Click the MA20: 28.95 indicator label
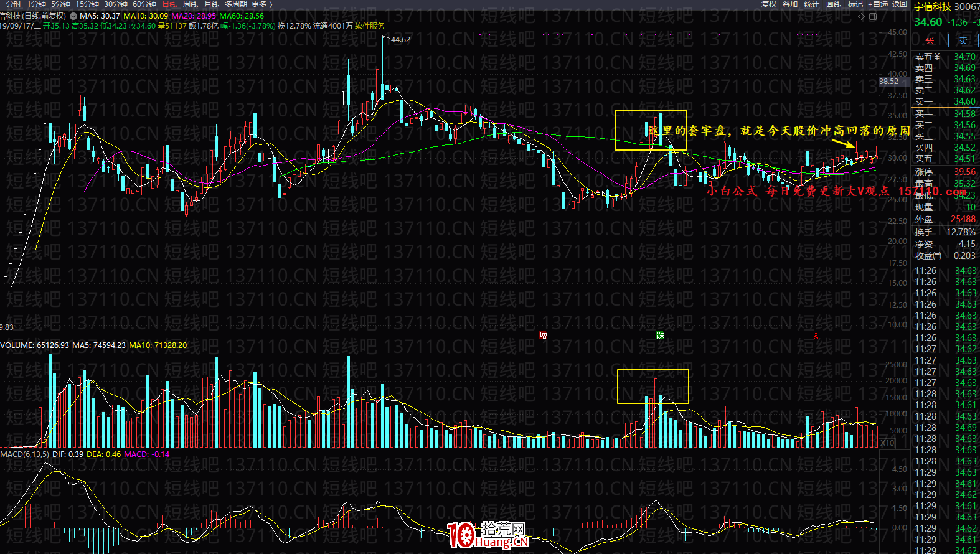 click(x=194, y=16)
